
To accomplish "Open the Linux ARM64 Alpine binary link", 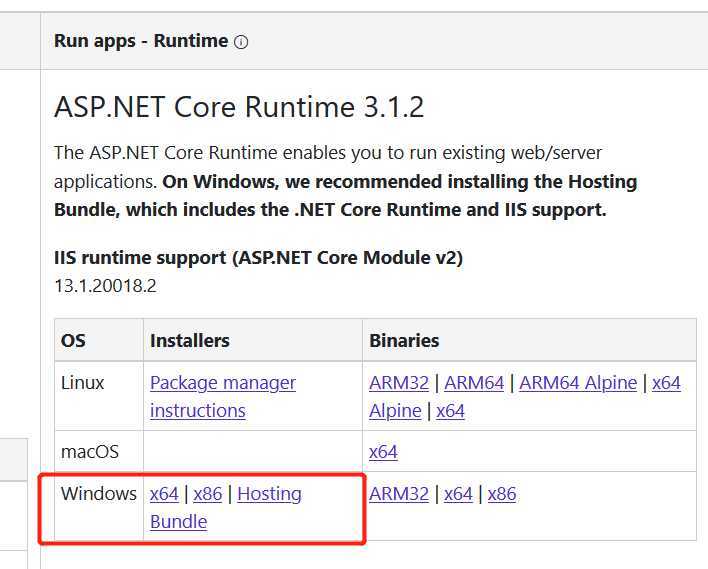I will 577,383.
